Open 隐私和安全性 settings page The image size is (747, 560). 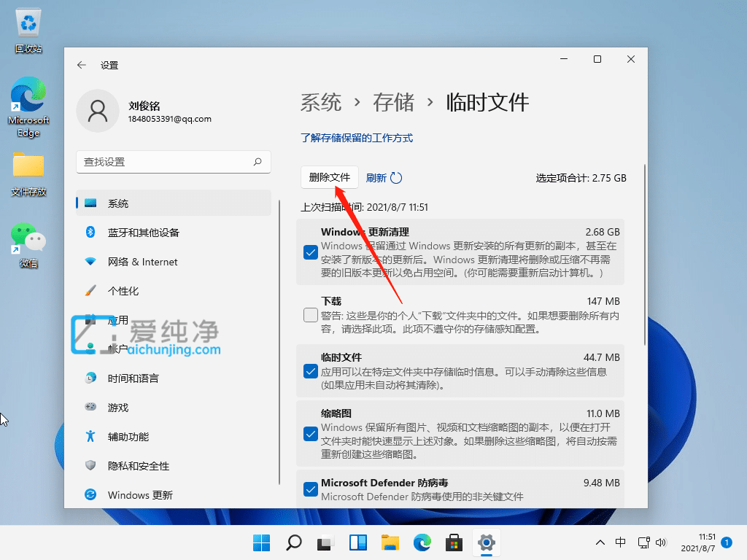pyautogui.click(x=174, y=465)
